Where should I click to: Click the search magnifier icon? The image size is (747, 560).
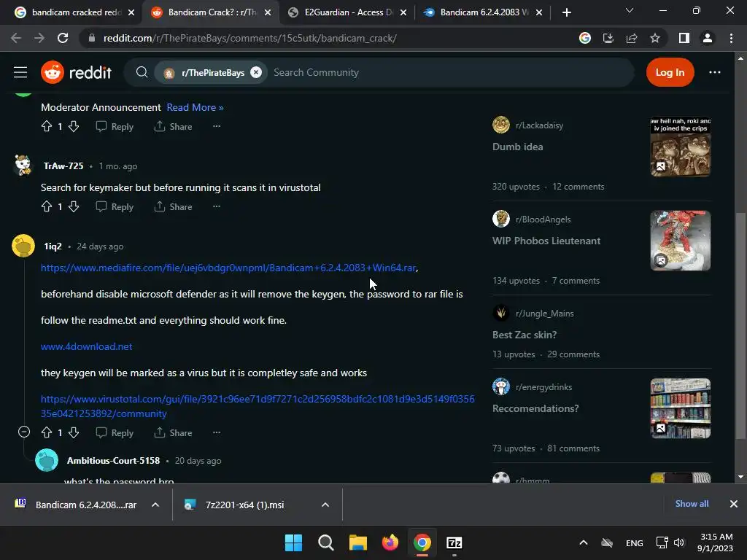[142, 72]
